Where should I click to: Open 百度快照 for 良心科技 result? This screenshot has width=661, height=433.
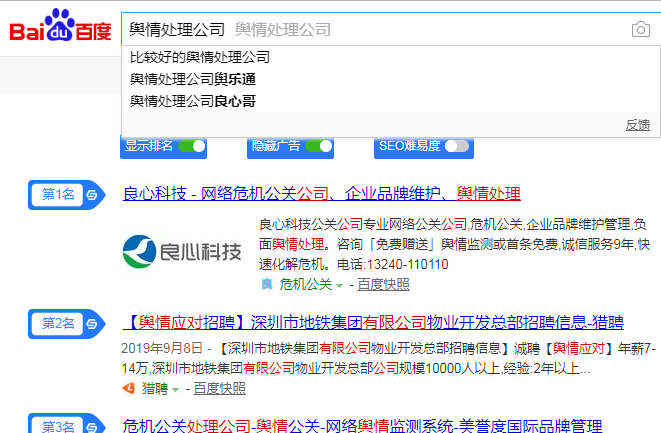pyautogui.click(x=383, y=285)
